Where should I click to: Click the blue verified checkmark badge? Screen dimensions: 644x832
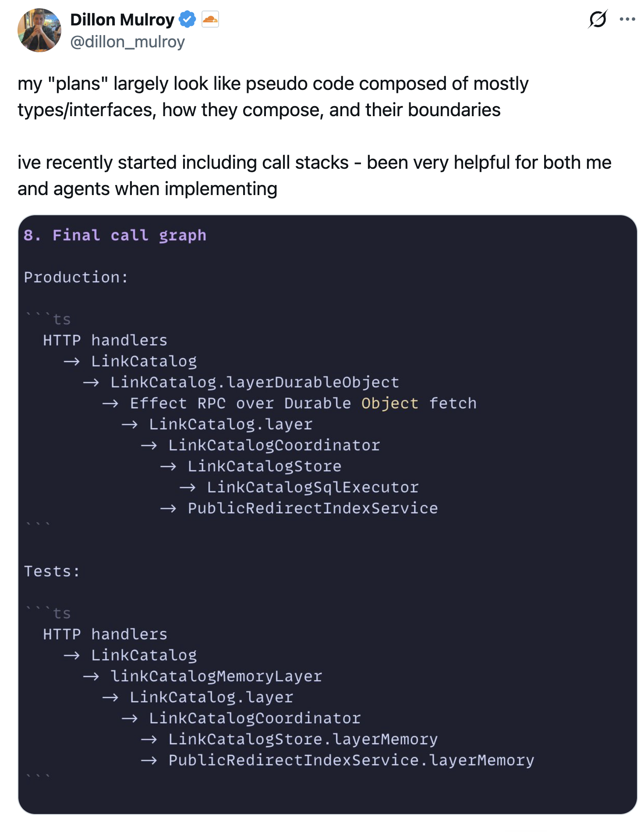coord(188,20)
